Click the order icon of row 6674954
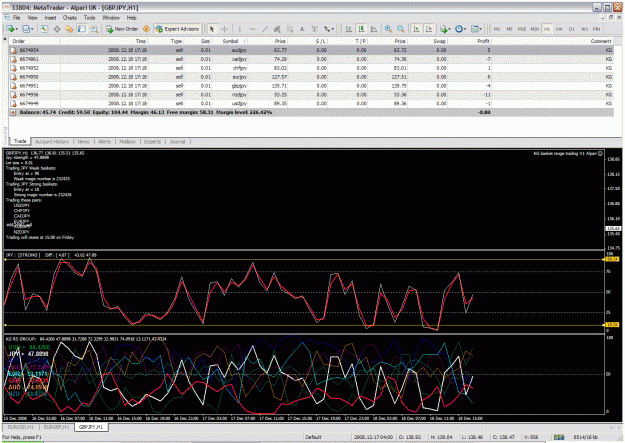Image resolution: width=625 pixels, height=443 pixels. click(14, 50)
